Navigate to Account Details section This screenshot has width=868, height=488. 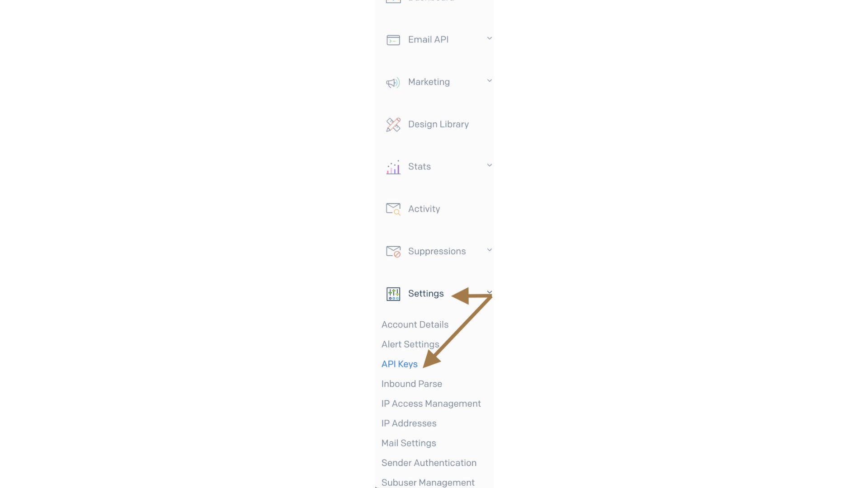[x=415, y=325]
